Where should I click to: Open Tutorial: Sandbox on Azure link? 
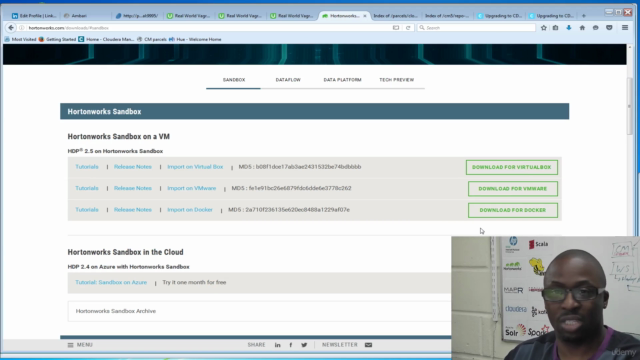(x=111, y=282)
